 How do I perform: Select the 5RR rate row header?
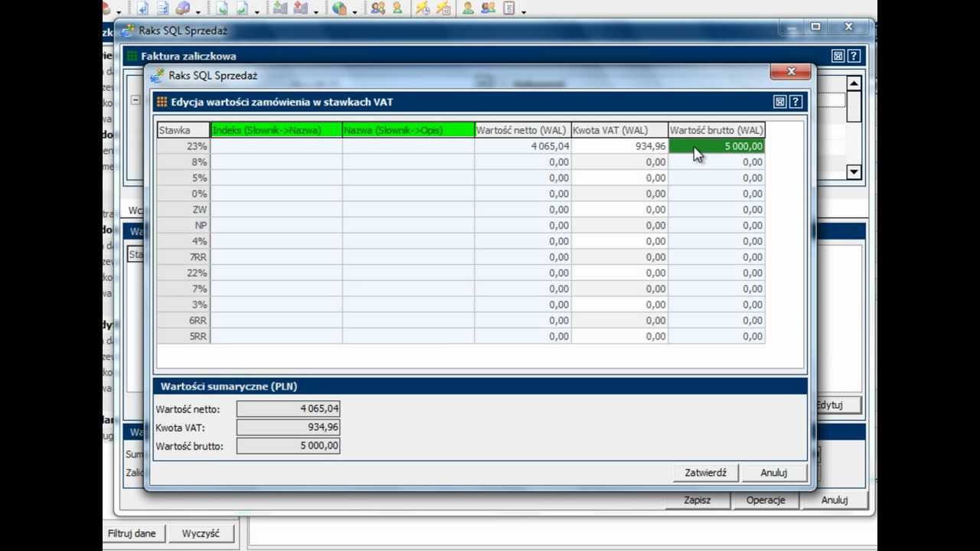tap(184, 336)
